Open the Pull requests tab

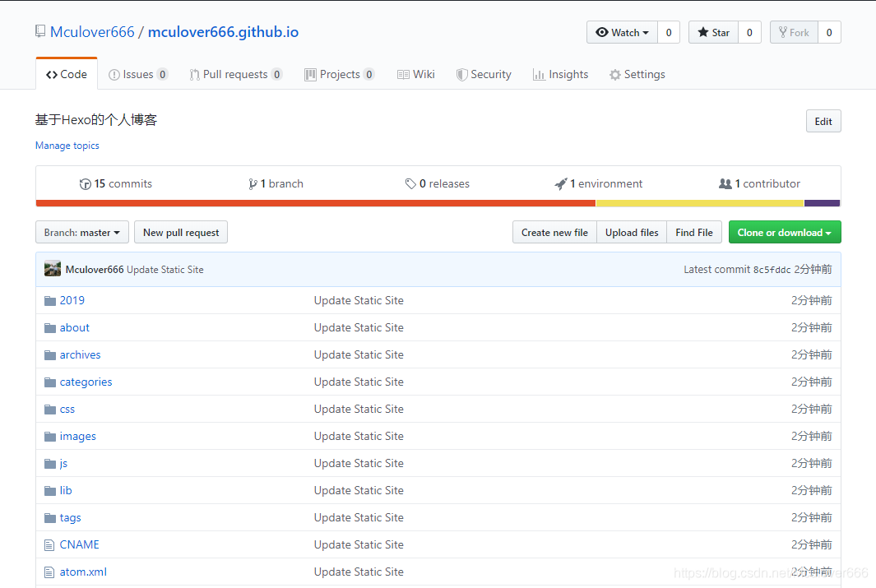point(235,74)
